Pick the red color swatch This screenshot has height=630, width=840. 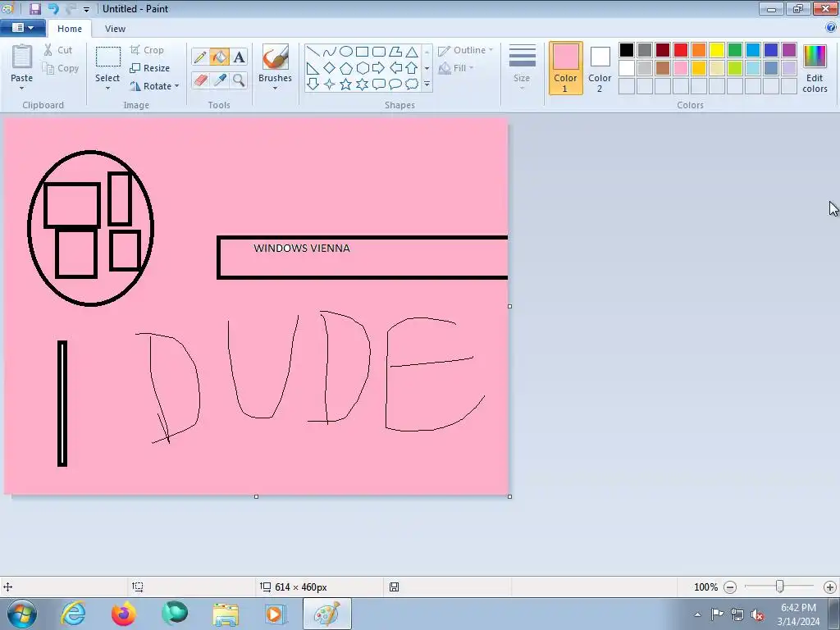click(x=681, y=50)
